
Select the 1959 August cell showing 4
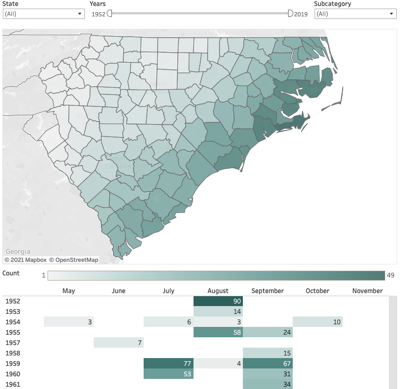click(x=218, y=363)
